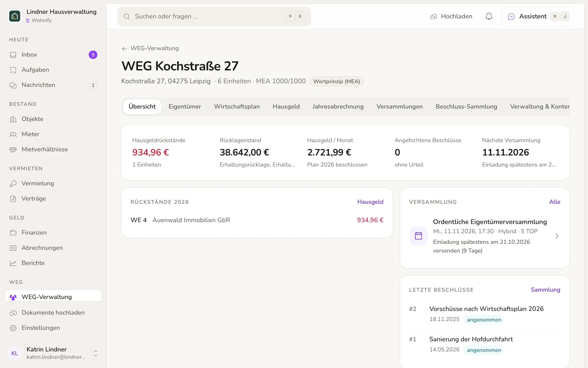Click the calendar icon in Versammlung card

pyautogui.click(x=418, y=236)
